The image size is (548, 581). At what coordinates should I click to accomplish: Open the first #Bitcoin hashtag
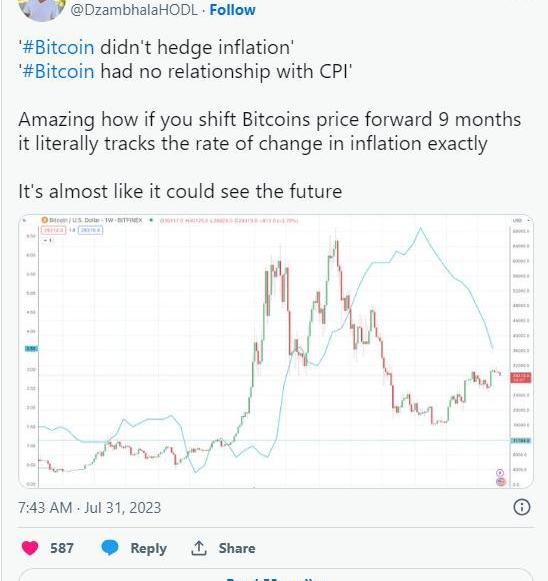click(x=58, y=47)
